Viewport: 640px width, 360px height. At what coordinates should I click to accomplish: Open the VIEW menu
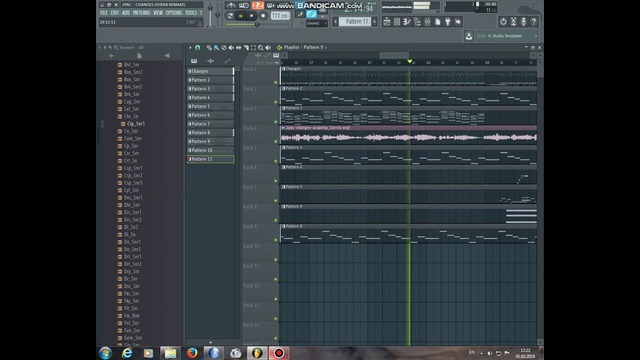158,13
